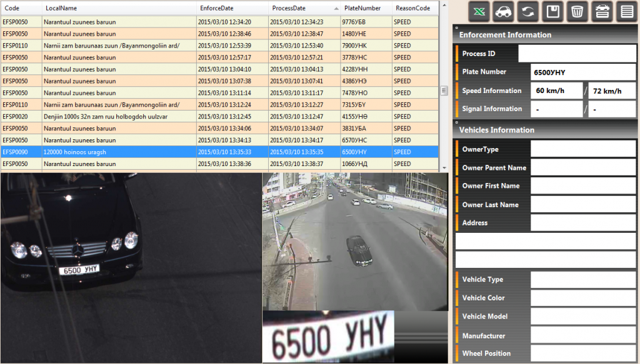This screenshot has width=640, height=364.
Task: Open the list view lines icon
Action: (x=626, y=12)
